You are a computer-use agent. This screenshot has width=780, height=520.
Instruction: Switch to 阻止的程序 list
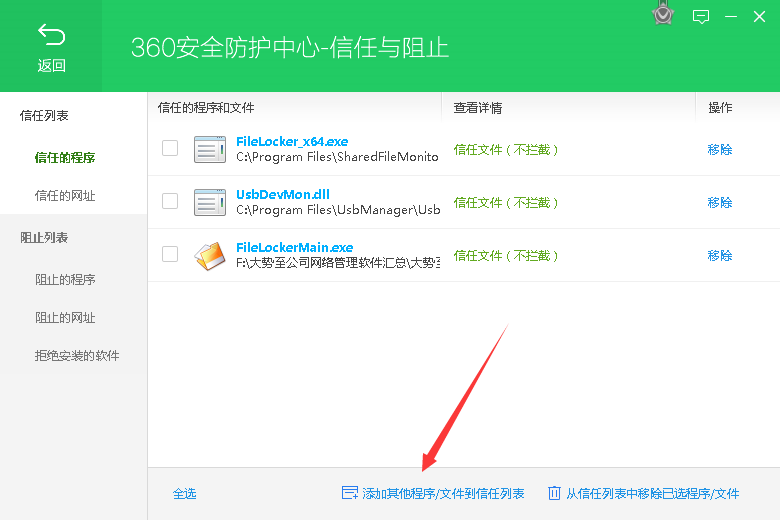pyautogui.click(x=65, y=280)
